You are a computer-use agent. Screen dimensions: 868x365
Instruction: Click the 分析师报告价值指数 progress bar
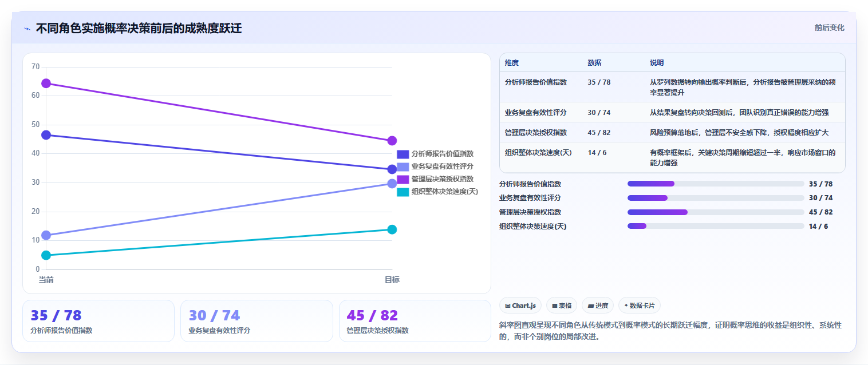click(x=716, y=184)
